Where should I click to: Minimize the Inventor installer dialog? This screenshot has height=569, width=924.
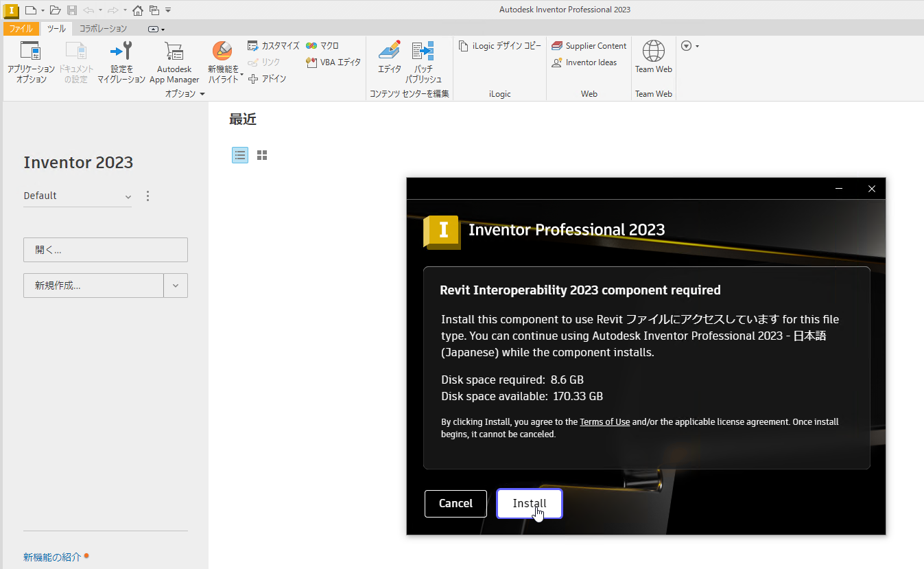pos(839,189)
